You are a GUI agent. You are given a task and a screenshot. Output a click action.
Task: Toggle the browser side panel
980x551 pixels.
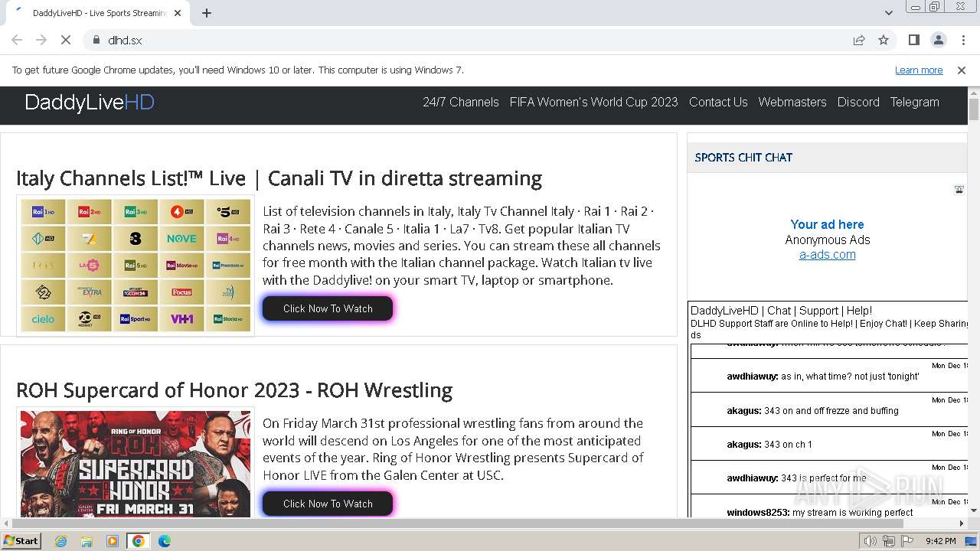(913, 40)
